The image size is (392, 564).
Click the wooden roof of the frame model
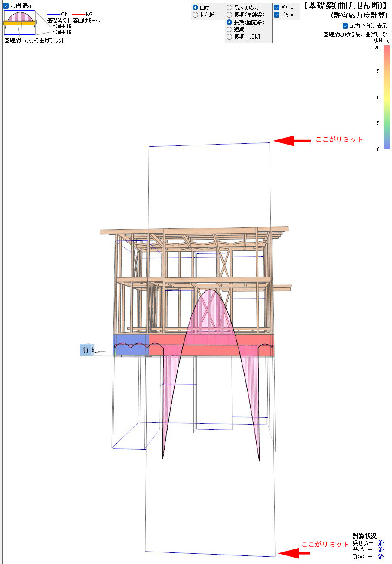pos(193,231)
